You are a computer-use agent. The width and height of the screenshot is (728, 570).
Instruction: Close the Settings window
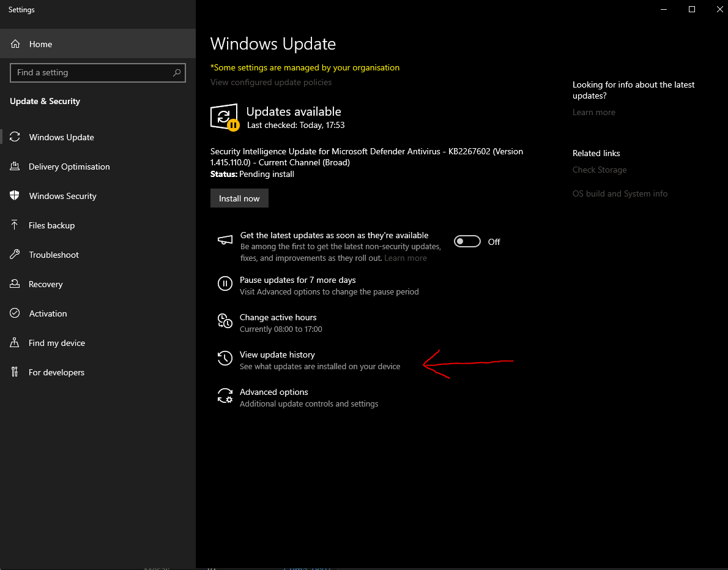pos(719,9)
